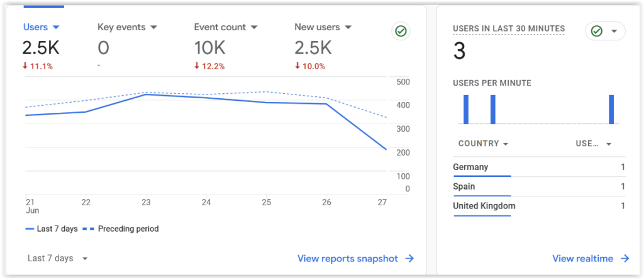Expand the Key events metric selector
The width and height of the screenshot is (644, 279).
pyautogui.click(x=127, y=27)
